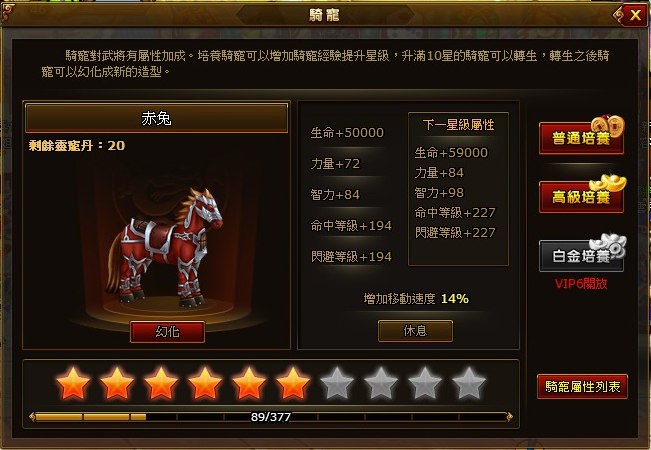Click the 赤兔 mount name bar

157,118
